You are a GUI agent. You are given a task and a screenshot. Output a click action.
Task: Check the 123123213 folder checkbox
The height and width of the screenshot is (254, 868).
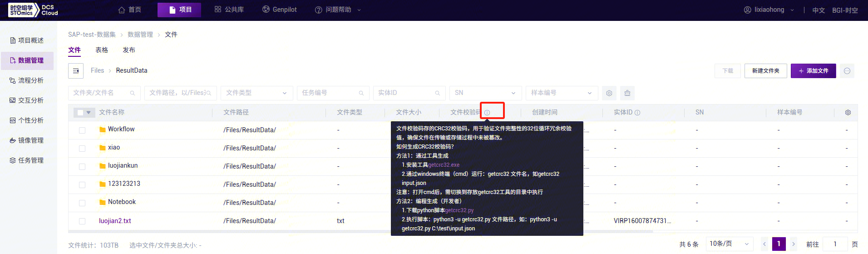[82, 185]
